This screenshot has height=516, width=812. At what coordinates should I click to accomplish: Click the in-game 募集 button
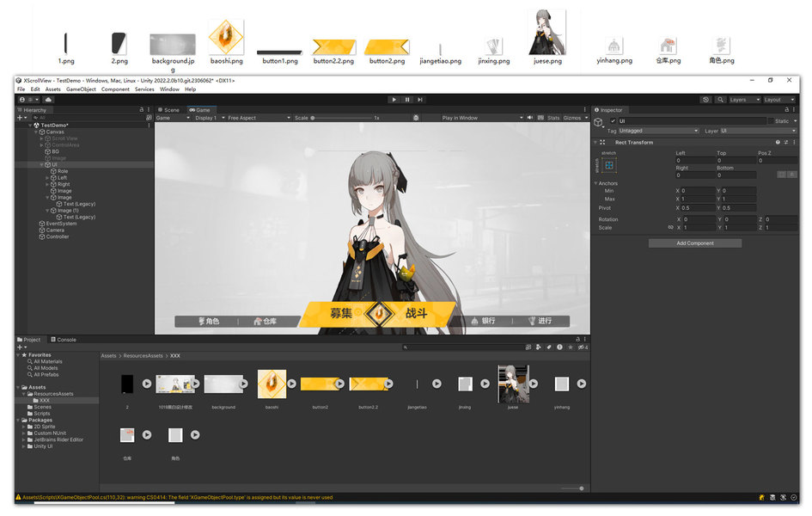coord(341,313)
